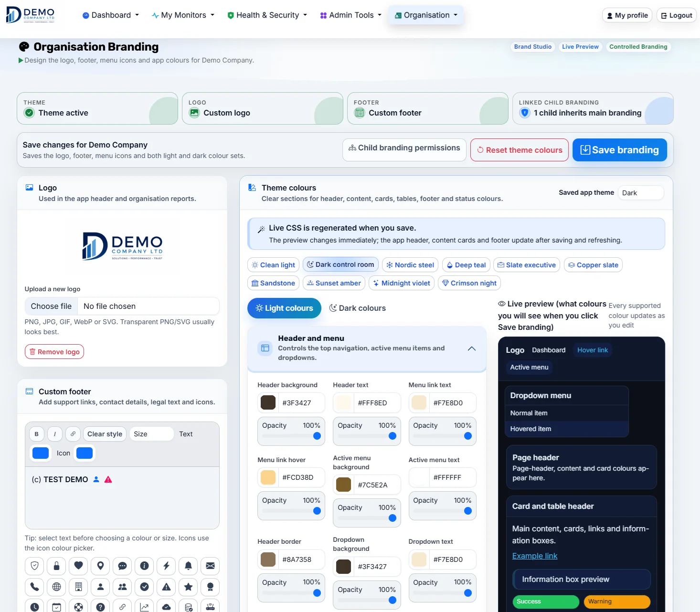The image size is (700, 612).
Task: Insert the single person icon in grid
Action: [100, 587]
